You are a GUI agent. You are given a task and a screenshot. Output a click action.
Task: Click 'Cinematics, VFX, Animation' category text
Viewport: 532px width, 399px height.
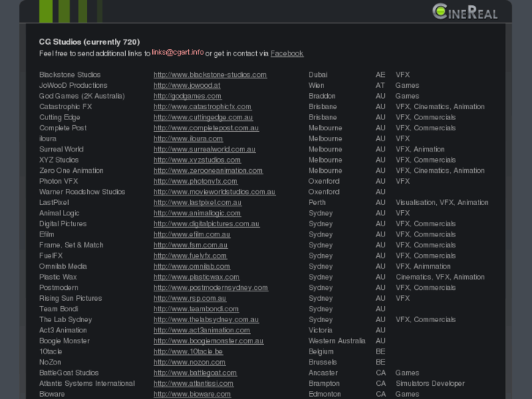click(440, 277)
